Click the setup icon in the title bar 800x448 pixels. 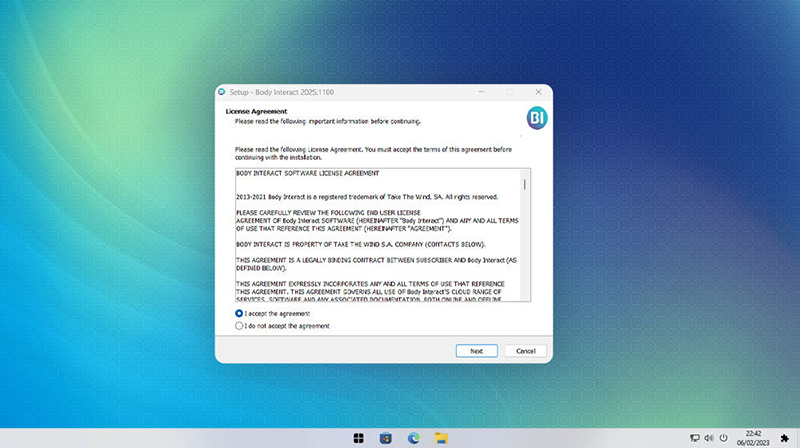click(222, 92)
